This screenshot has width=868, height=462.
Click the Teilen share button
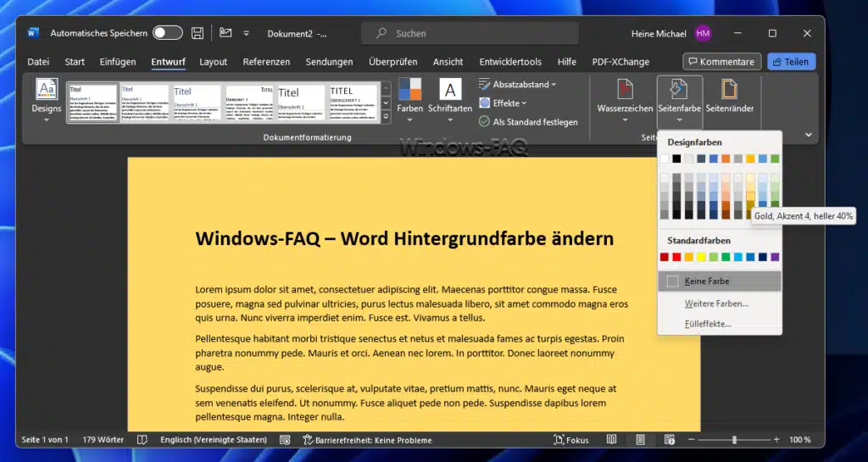pos(792,62)
